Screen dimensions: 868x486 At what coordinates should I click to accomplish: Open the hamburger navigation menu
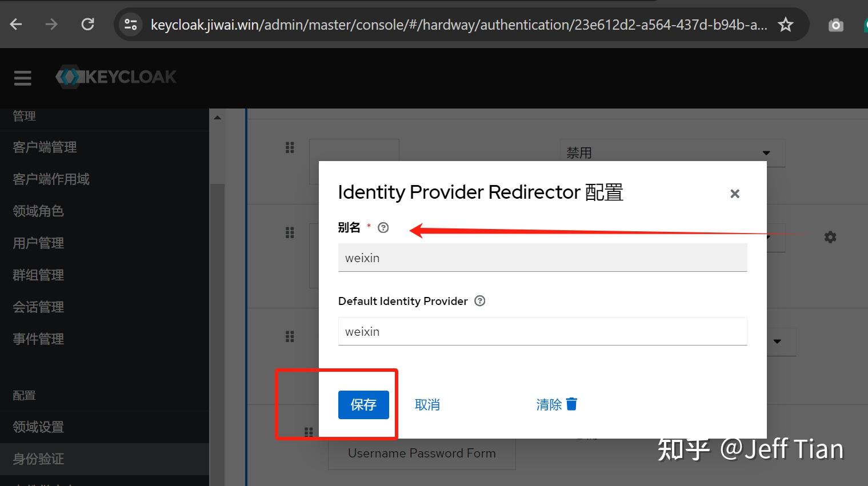pyautogui.click(x=22, y=78)
